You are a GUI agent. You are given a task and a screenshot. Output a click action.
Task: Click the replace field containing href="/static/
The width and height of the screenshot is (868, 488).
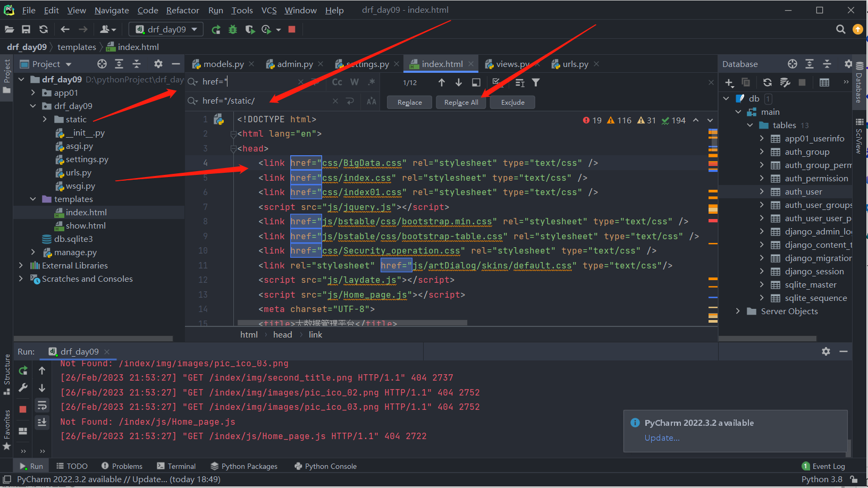coord(263,101)
